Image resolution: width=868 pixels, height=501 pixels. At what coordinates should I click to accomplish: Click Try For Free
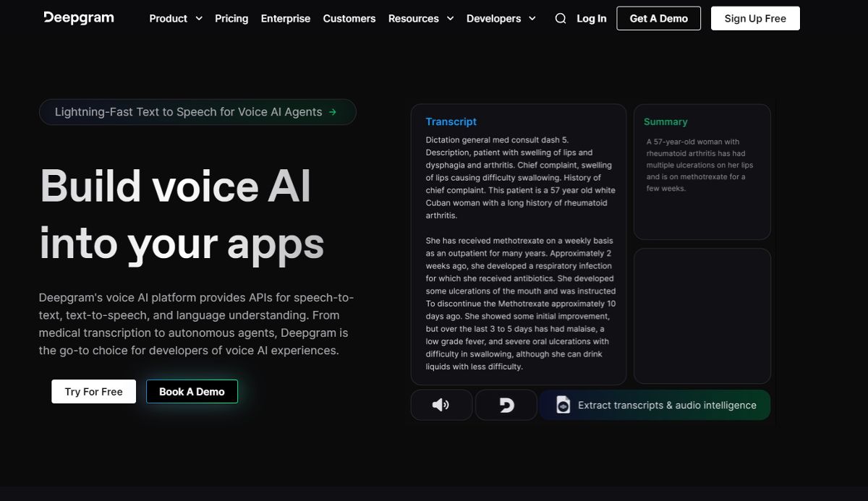point(93,391)
